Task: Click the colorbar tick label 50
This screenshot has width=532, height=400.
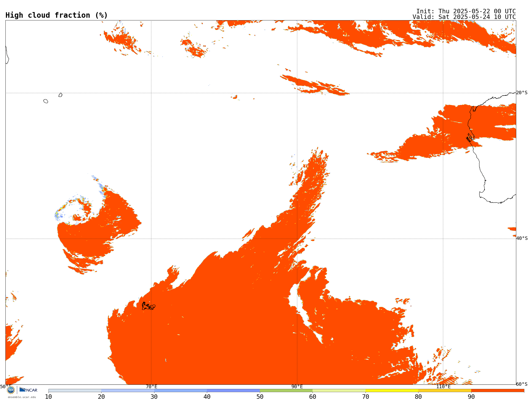Action: click(x=260, y=397)
